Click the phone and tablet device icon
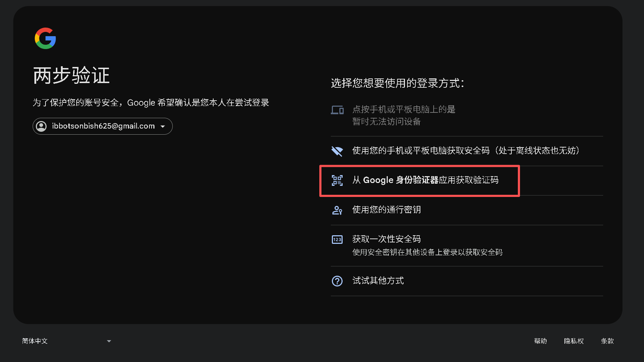This screenshot has height=362, width=644. coord(337,110)
